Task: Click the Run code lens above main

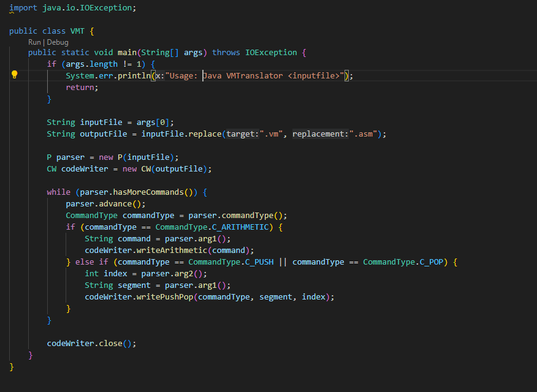Action: [x=35, y=42]
